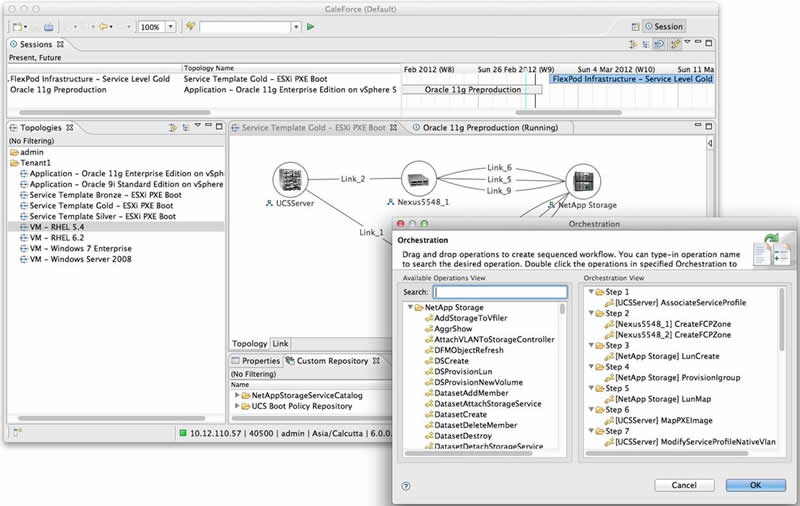
Task: Maximize the Topologies panel view
Action: [x=220, y=127]
